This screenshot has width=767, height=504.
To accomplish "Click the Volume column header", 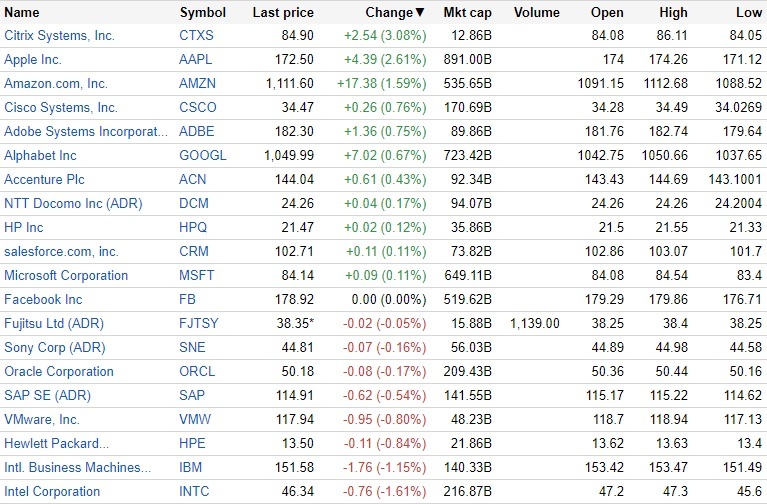I will (x=536, y=13).
